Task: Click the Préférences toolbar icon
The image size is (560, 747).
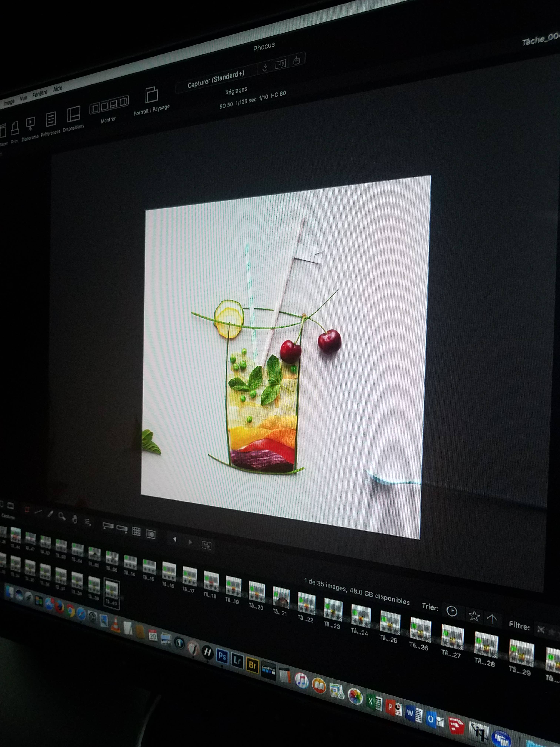Action: coord(51,119)
